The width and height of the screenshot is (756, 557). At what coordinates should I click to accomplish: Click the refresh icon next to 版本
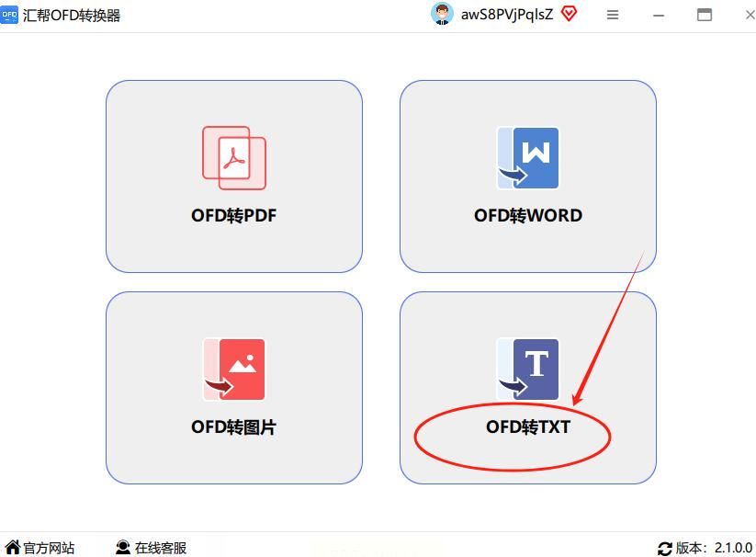[x=664, y=549]
